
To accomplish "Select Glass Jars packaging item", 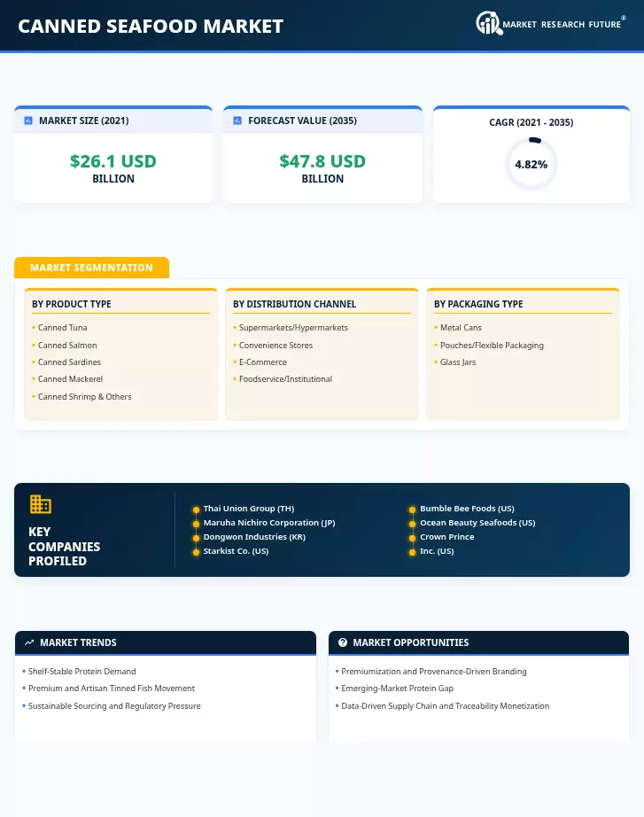I will 458,362.
